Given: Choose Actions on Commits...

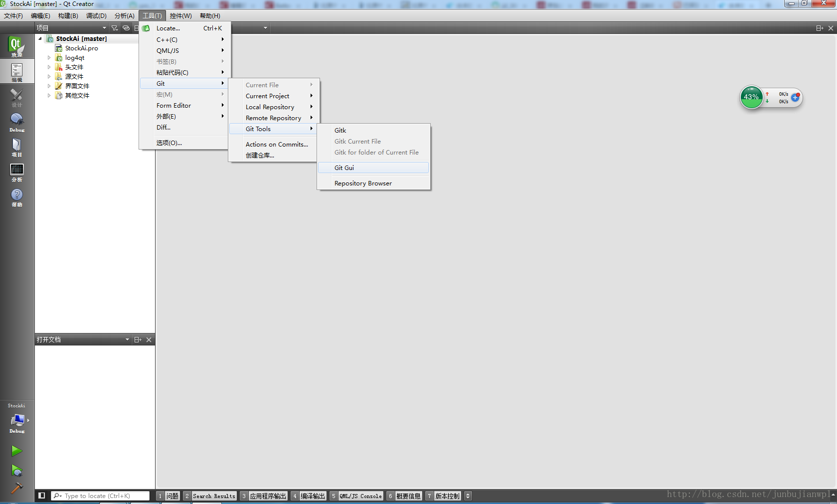Looking at the screenshot, I should [274, 144].
